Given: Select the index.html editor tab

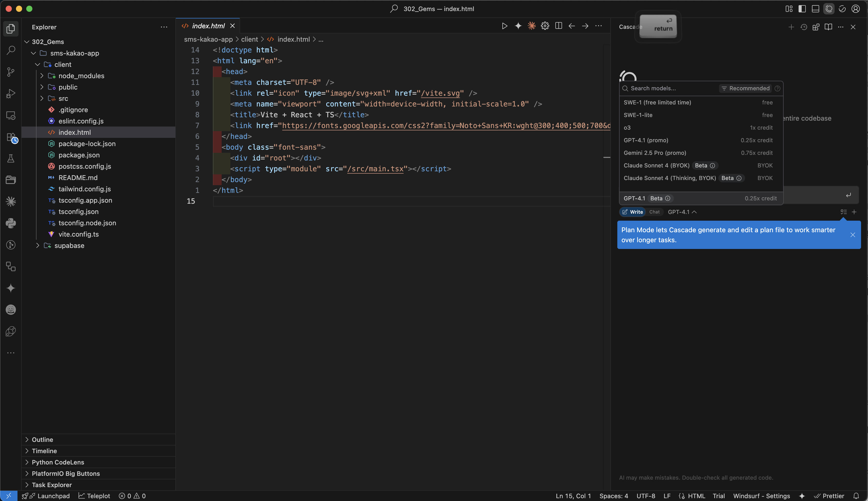Looking at the screenshot, I should tap(208, 26).
